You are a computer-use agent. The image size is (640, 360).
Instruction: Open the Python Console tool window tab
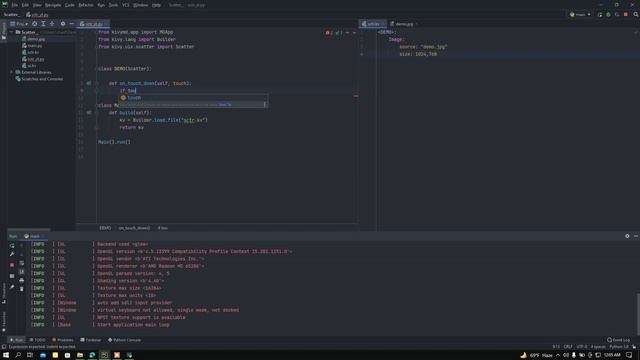[x=124, y=340]
